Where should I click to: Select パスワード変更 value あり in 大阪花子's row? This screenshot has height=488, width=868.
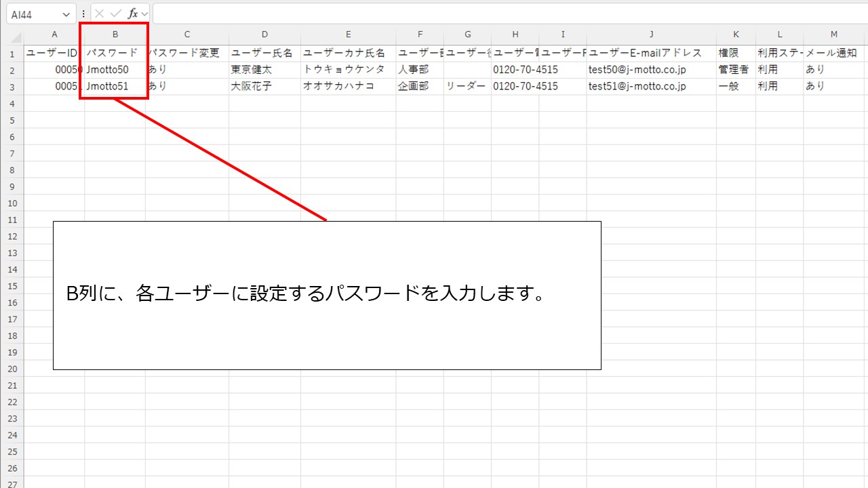click(x=187, y=87)
